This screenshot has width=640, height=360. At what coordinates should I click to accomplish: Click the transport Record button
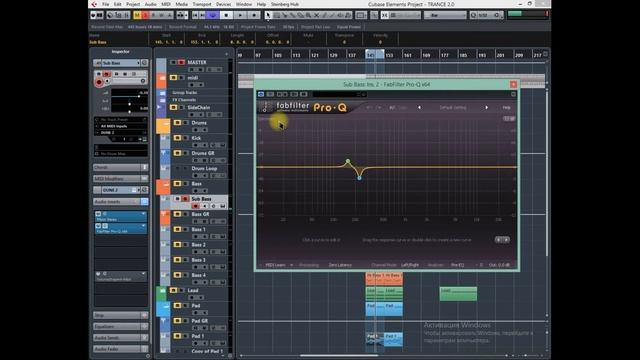point(254,15)
